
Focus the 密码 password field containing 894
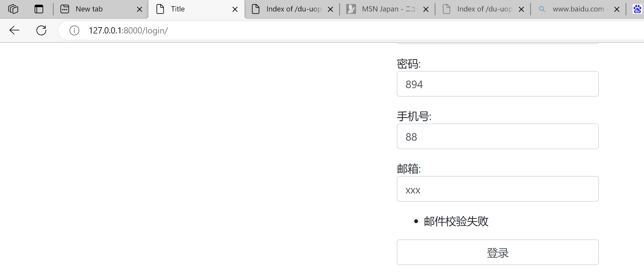coord(498,84)
